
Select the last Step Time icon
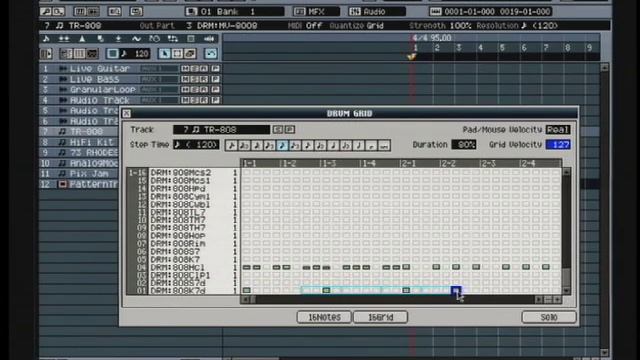(x=384, y=145)
